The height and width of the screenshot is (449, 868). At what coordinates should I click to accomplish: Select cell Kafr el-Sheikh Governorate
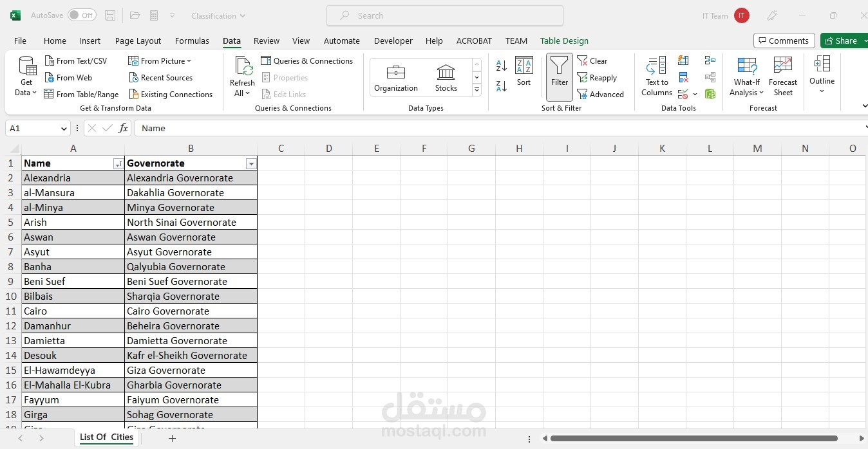pos(191,355)
